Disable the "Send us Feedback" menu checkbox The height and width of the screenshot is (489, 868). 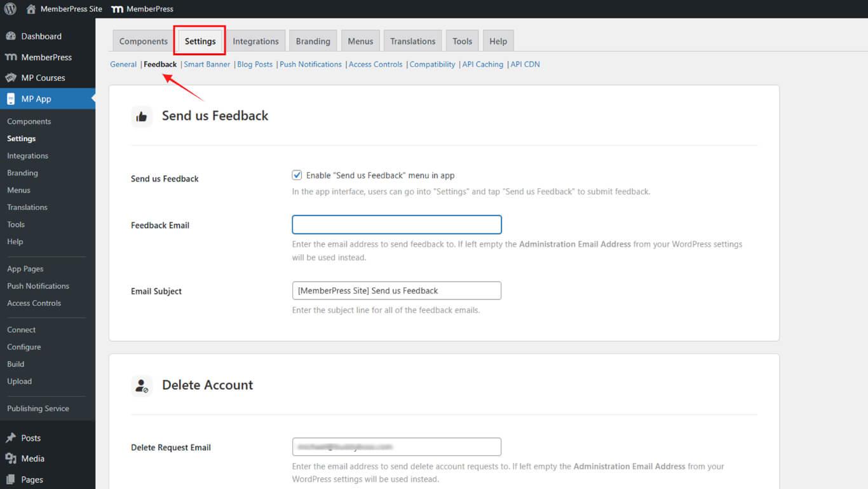coord(297,176)
